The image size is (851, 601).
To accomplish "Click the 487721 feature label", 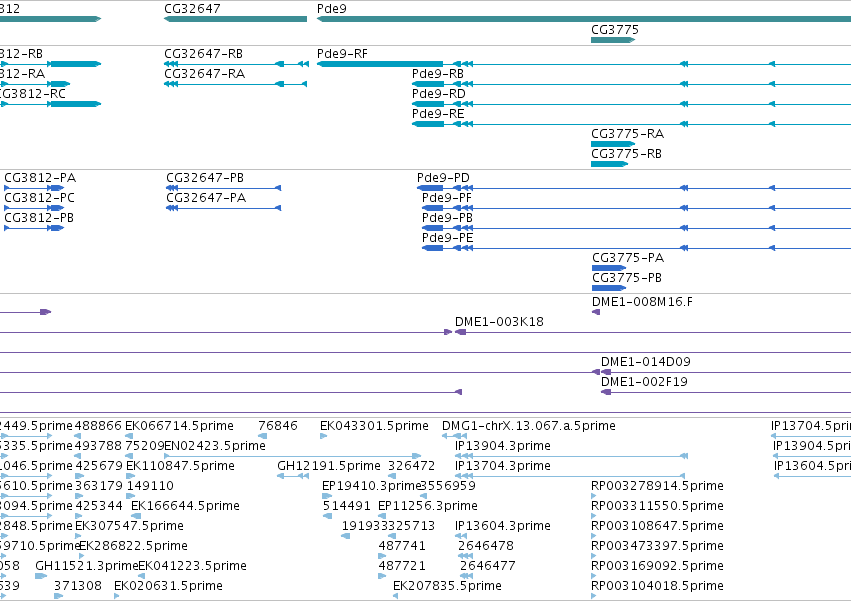I will point(402,566).
